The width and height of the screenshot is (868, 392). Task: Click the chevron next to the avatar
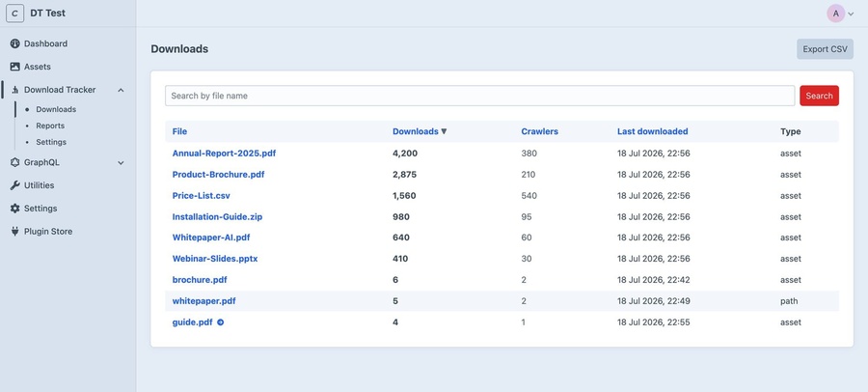[x=851, y=14]
